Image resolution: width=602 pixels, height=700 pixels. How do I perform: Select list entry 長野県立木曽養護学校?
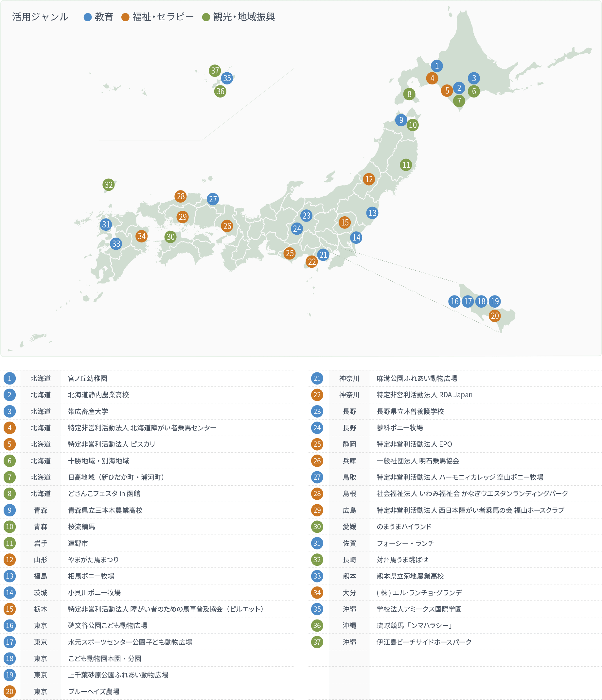click(410, 411)
